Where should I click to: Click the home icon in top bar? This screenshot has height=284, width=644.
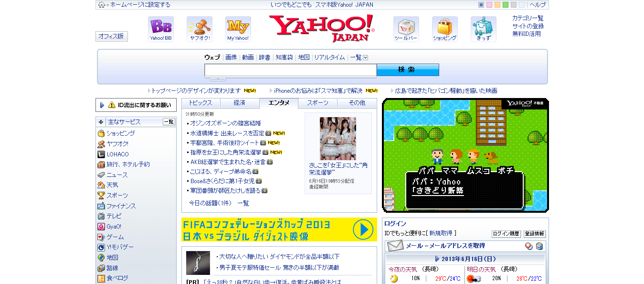[x=102, y=5]
